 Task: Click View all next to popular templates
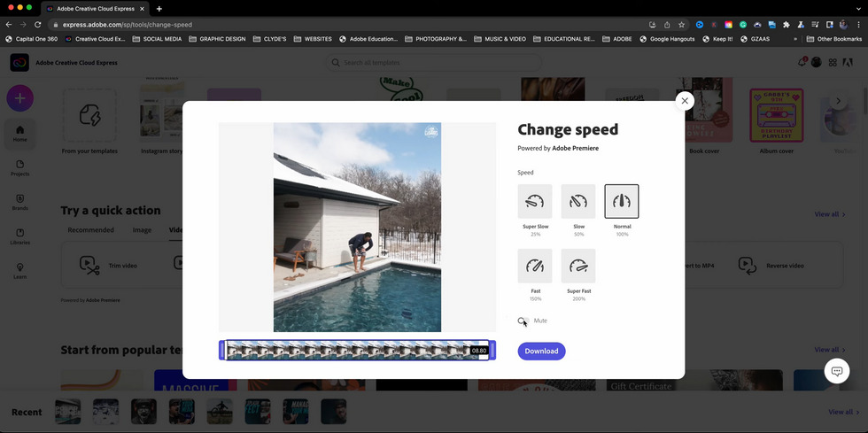coord(830,350)
